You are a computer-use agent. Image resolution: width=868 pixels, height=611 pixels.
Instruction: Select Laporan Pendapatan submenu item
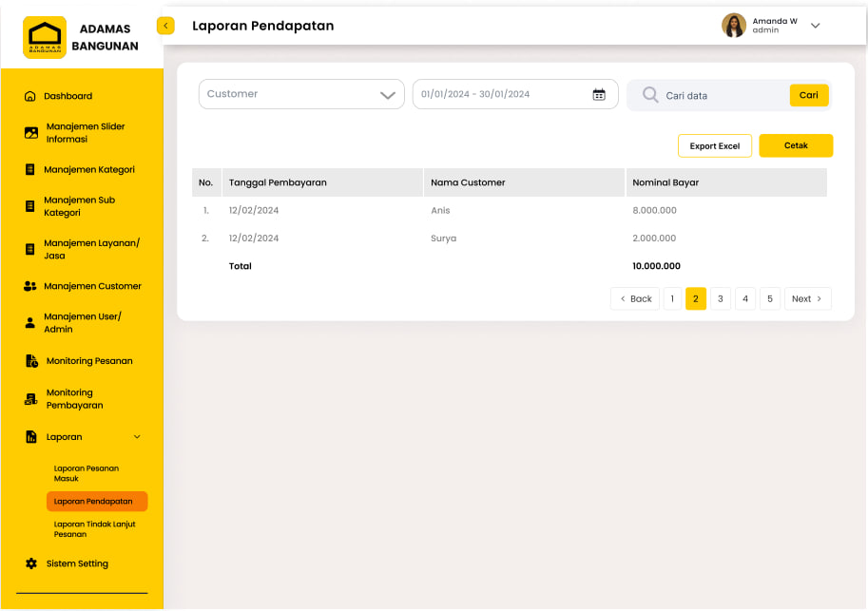point(97,502)
